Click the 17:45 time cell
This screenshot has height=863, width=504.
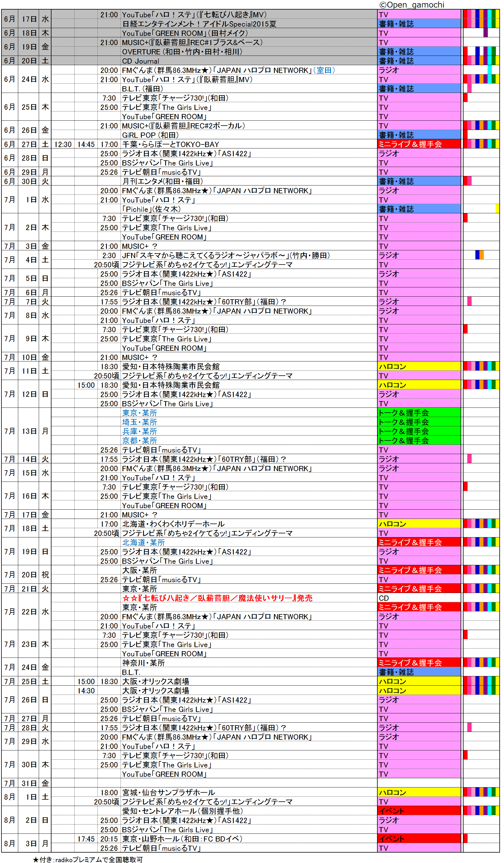pos(86,839)
